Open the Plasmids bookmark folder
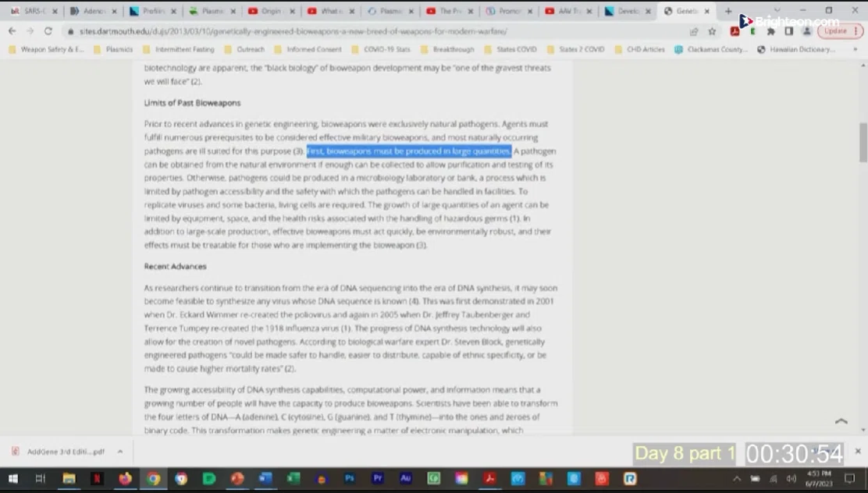Image resolution: width=868 pixels, height=493 pixels. [x=113, y=49]
